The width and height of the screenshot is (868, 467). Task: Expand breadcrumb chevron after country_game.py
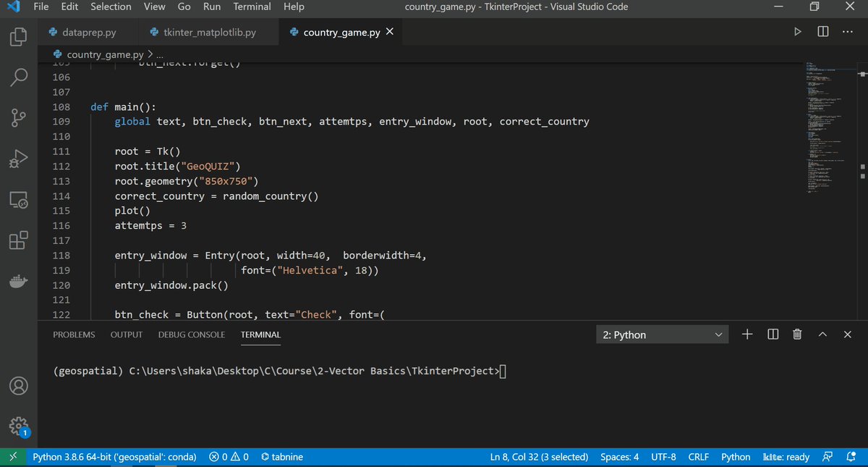pyautogui.click(x=150, y=55)
